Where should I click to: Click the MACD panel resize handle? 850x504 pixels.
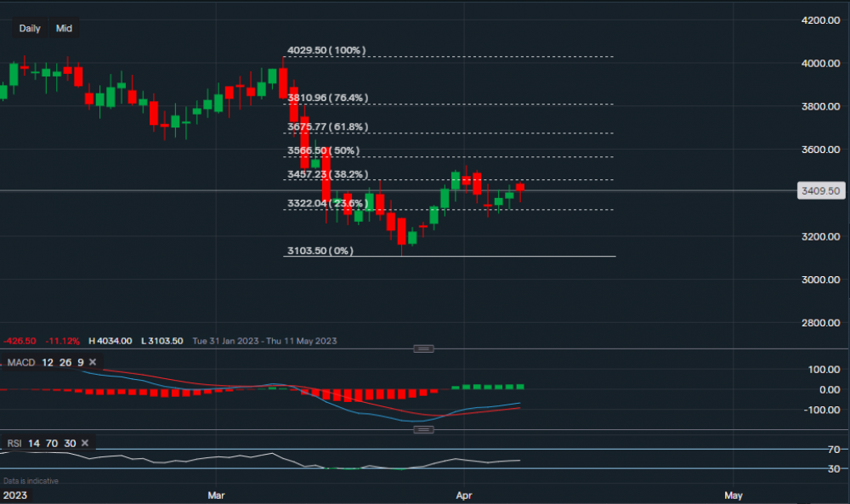(x=422, y=348)
